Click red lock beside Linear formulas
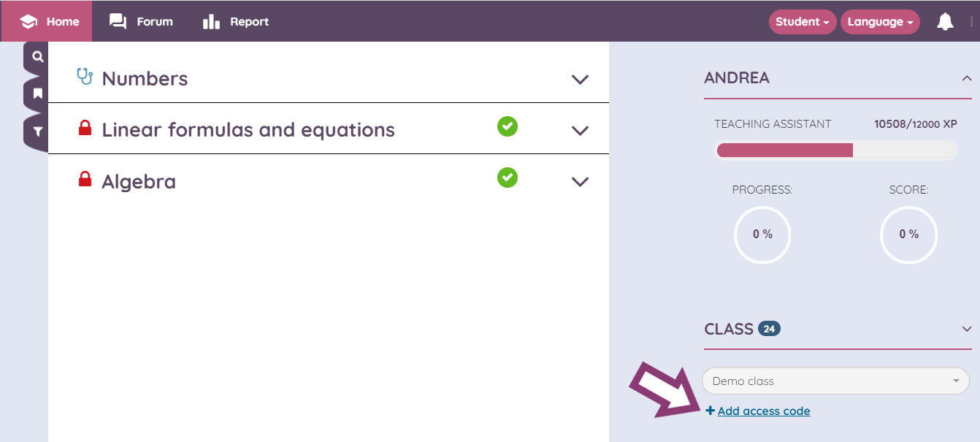This screenshot has height=442, width=980. 85,128
